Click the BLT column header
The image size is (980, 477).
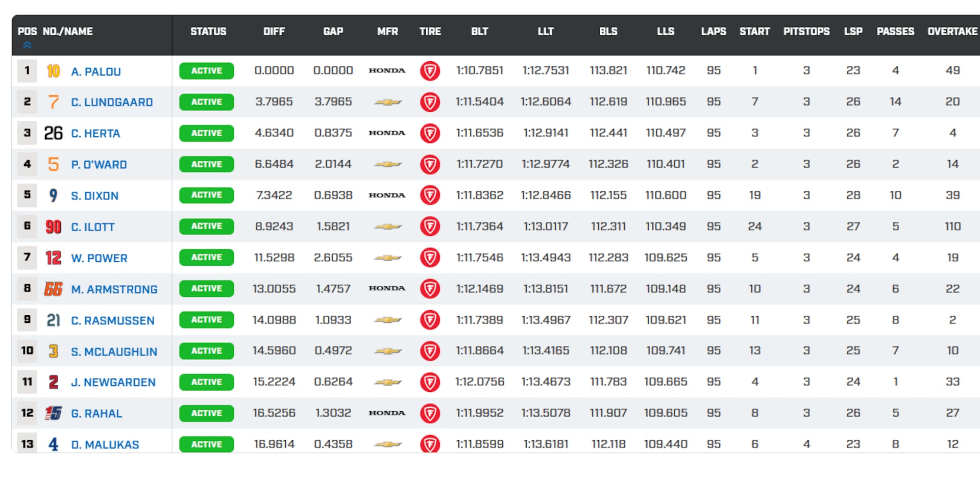479,32
